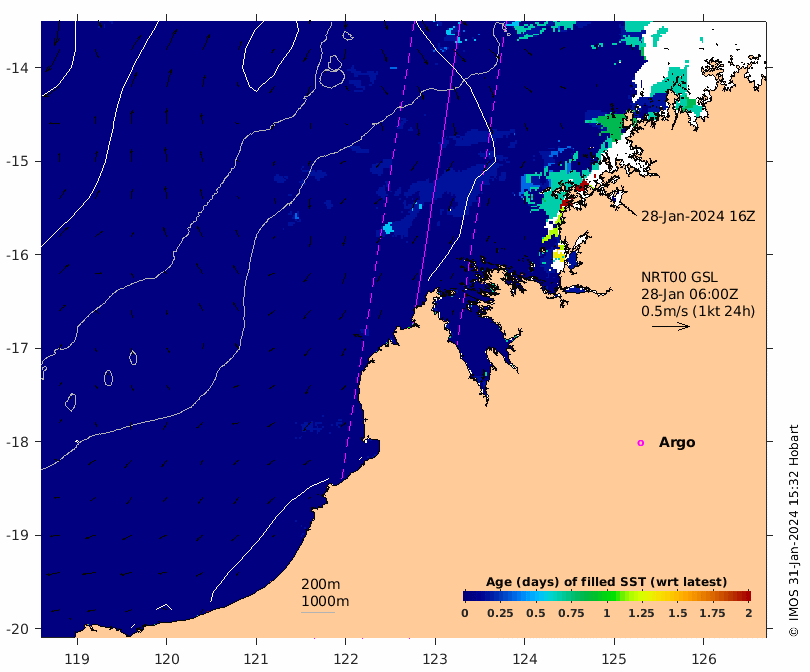
Task: Click the longitude axis label '123'
Action: pos(435,659)
